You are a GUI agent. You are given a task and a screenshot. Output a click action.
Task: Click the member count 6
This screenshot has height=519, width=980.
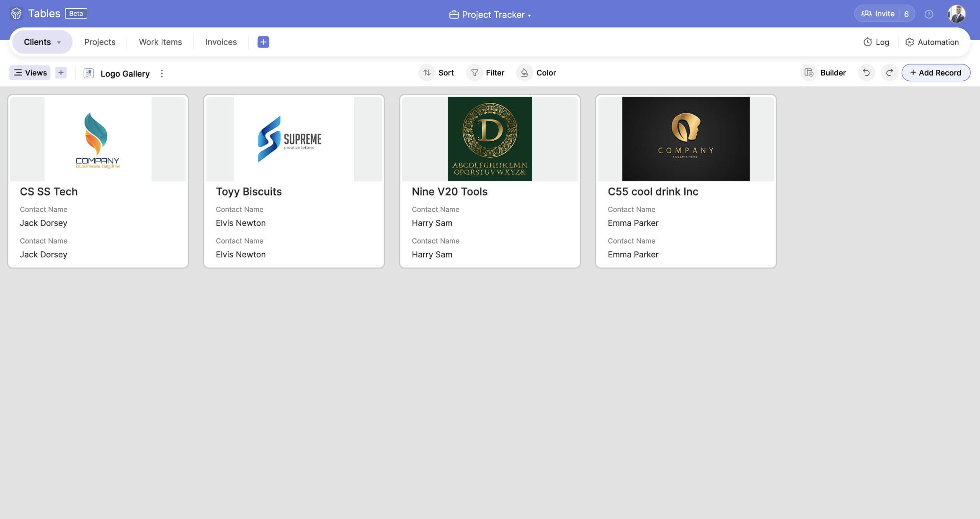pyautogui.click(x=906, y=14)
